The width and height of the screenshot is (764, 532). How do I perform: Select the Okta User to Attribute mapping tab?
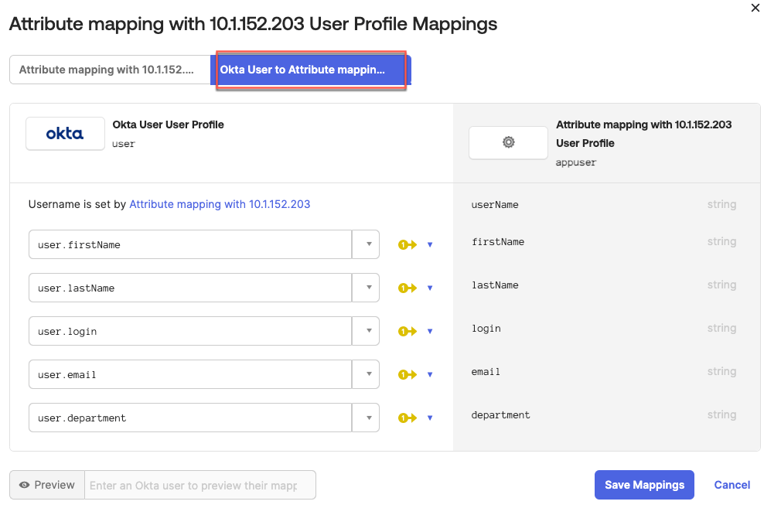311,70
